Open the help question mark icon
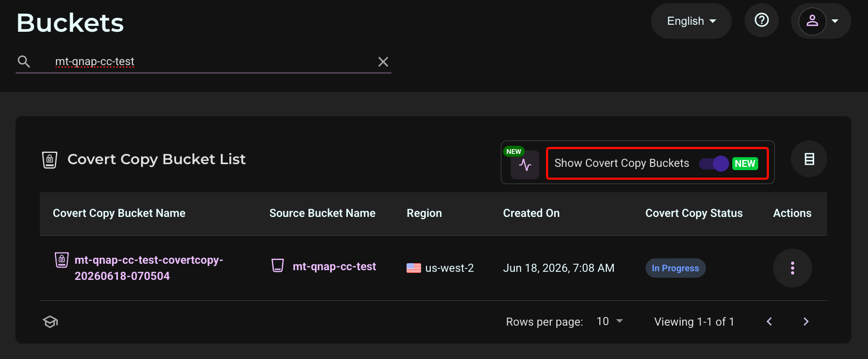Viewport: 868px width, 359px height. point(761,20)
